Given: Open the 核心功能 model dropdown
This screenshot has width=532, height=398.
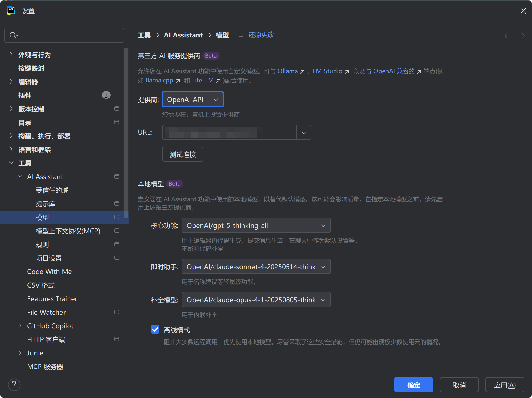Looking at the screenshot, I should pos(256,225).
